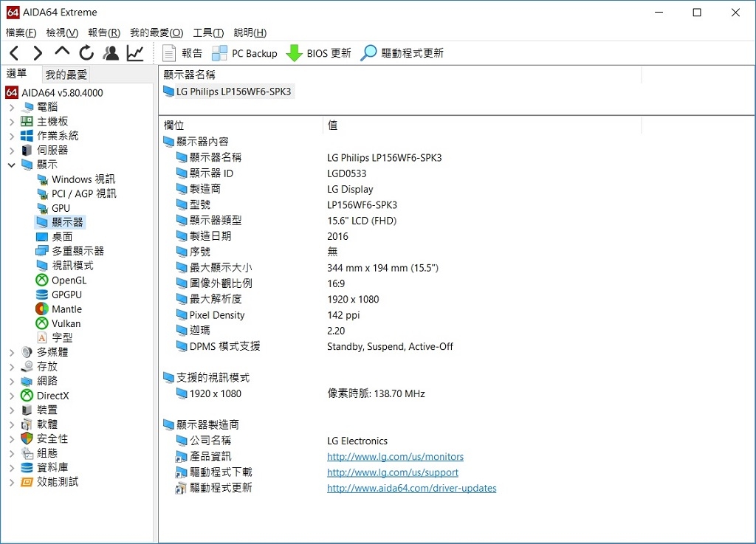This screenshot has width=756, height=544.
Task: Switch to the 選單 tab
Action: click(x=16, y=73)
